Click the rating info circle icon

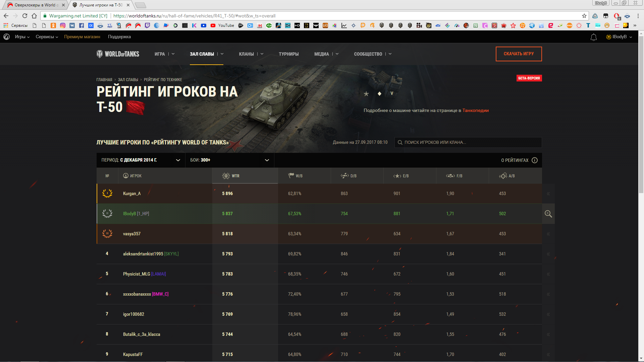tap(535, 160)
